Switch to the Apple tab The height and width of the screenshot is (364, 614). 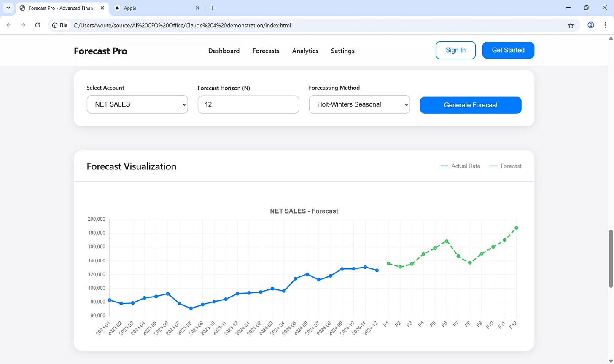click(157, 8)
